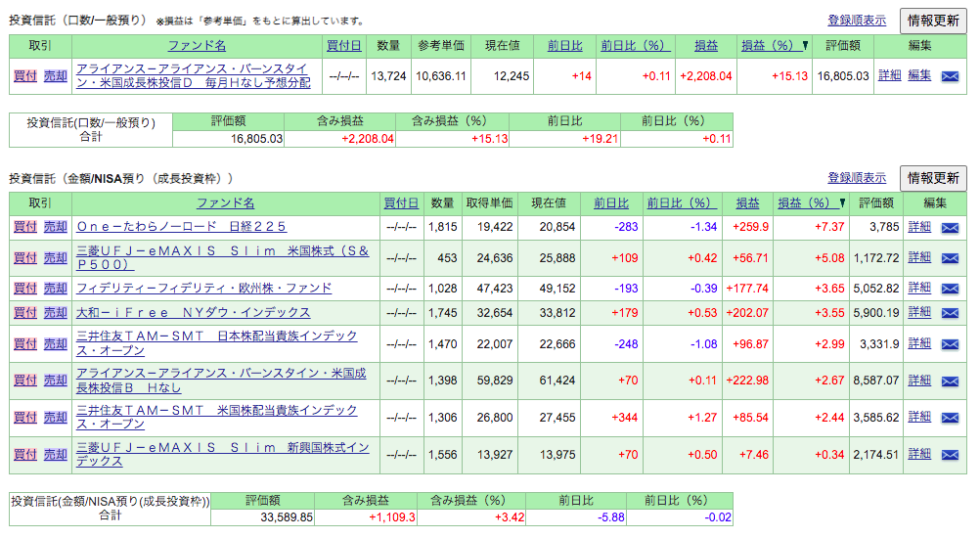Click 買付 for フィデリティ・欧州株・ファンド
Screen dimensions: 980x538
25,288
